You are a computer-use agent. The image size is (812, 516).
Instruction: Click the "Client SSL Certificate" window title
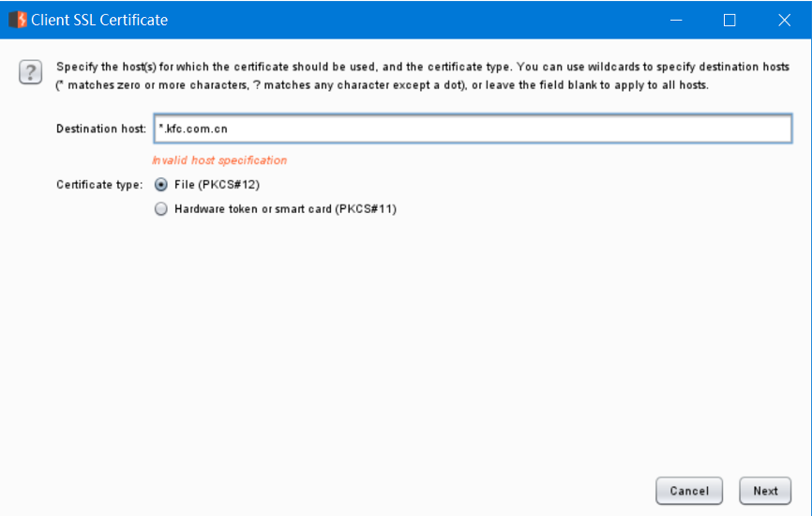99,20
